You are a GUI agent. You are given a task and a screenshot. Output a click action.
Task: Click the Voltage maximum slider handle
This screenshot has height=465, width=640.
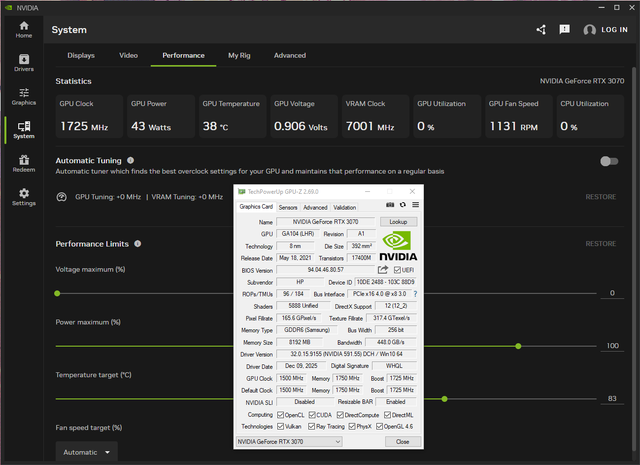[x=57, y=294]
